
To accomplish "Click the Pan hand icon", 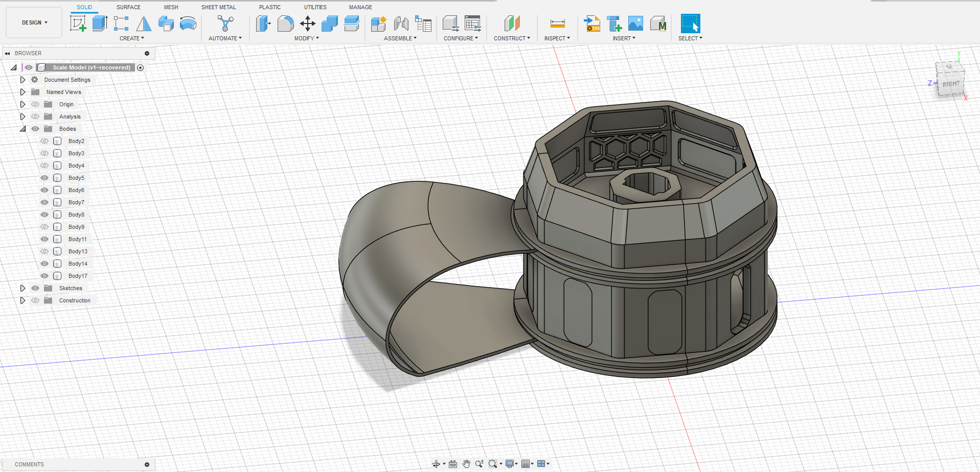I will (x=466, y=464).
